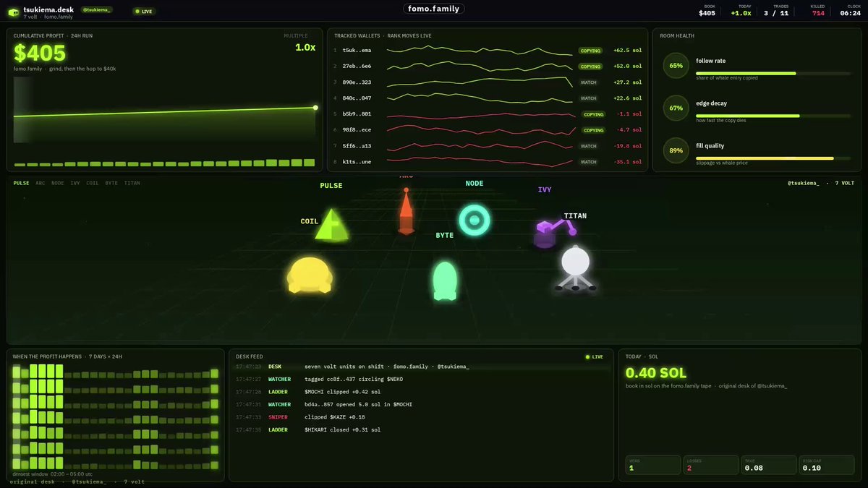Viewport: 868px width, 488px height.
Task: Click the "$HIKARI closed +0.31 sol" feed entry
Action: (x=421, y=430)
